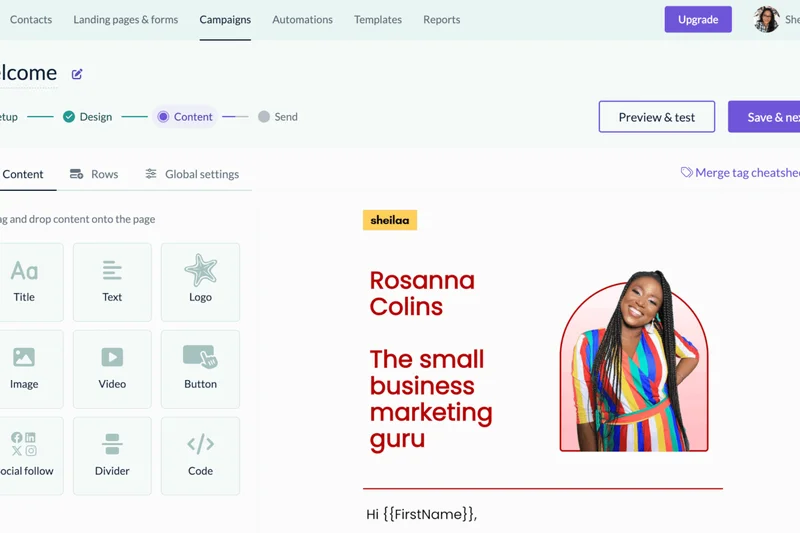This screenshot has width=800, height=533.
Task: Open Landing pages & forms
Action: tap(126, 19)
